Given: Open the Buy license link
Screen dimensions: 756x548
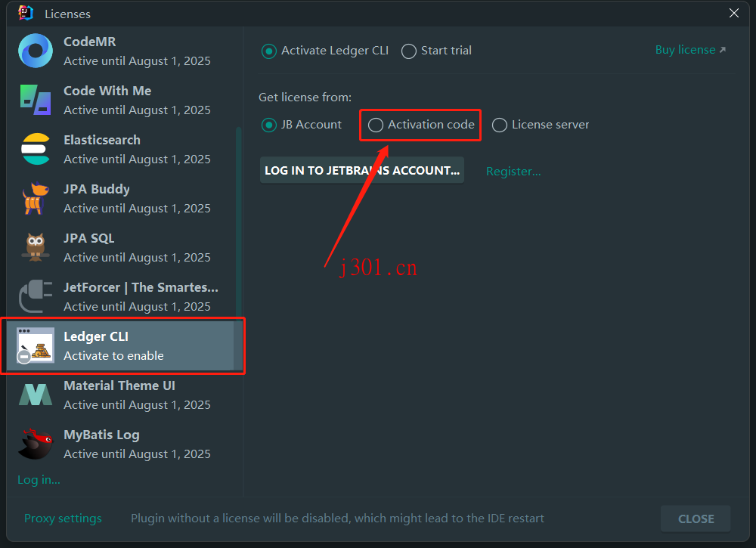Looking at the screenshot, I should (x=690, y=50).
